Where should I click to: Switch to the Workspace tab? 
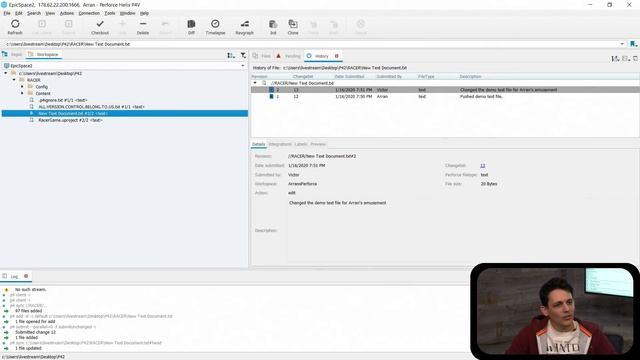click(x=44, y=54)
